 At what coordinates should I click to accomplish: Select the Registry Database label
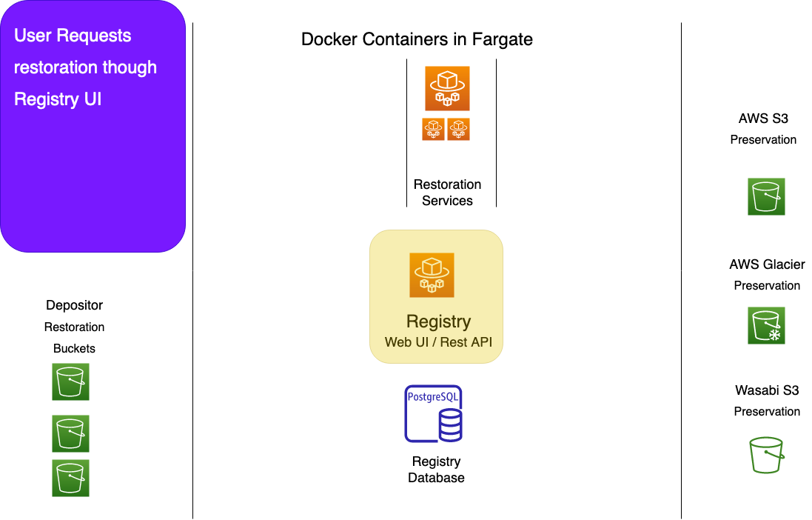click(436, 469)
